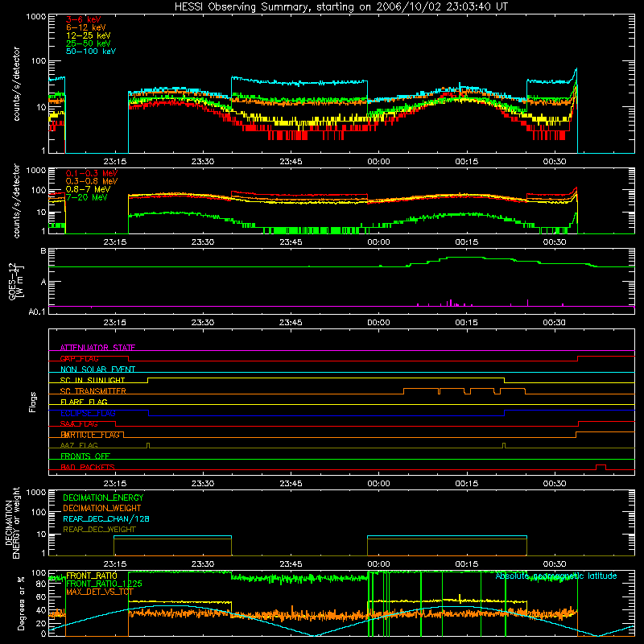Click the SC_IN_SUNLIGHT flag label
644x644 pixels.
(93, 380)
